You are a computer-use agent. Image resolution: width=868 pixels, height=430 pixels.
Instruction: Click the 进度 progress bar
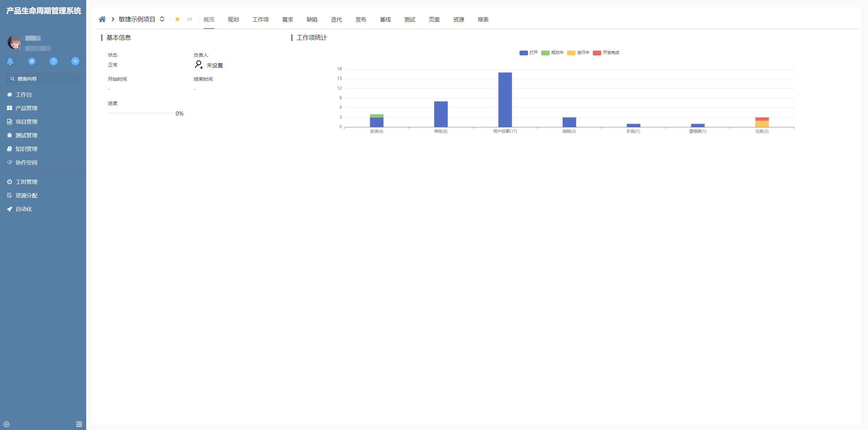tap(140, 113)
